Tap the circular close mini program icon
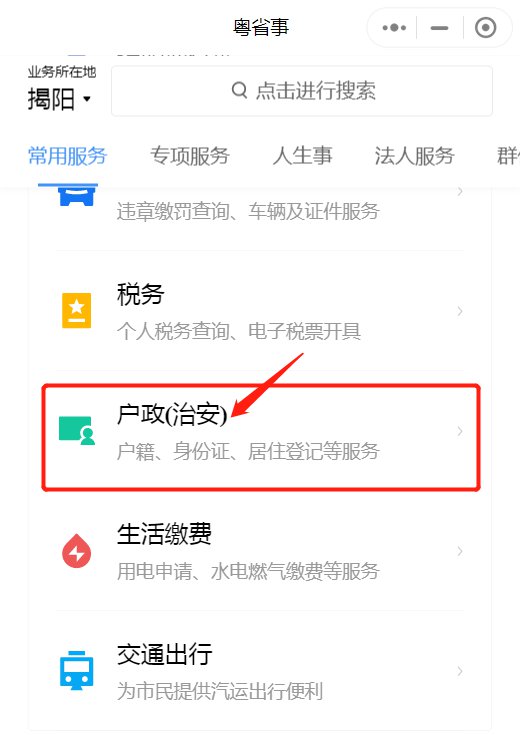The image size is (520, 735). coord(485,28)
